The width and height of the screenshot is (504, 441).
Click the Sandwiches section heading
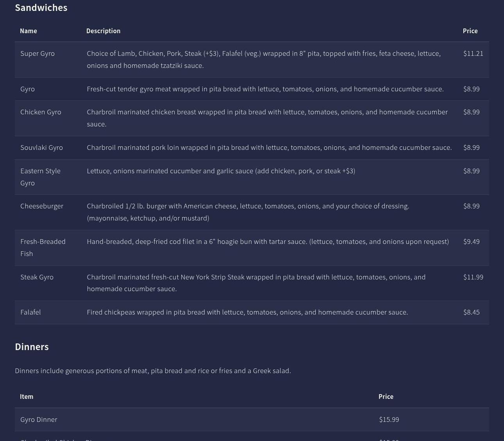point(41,8)
